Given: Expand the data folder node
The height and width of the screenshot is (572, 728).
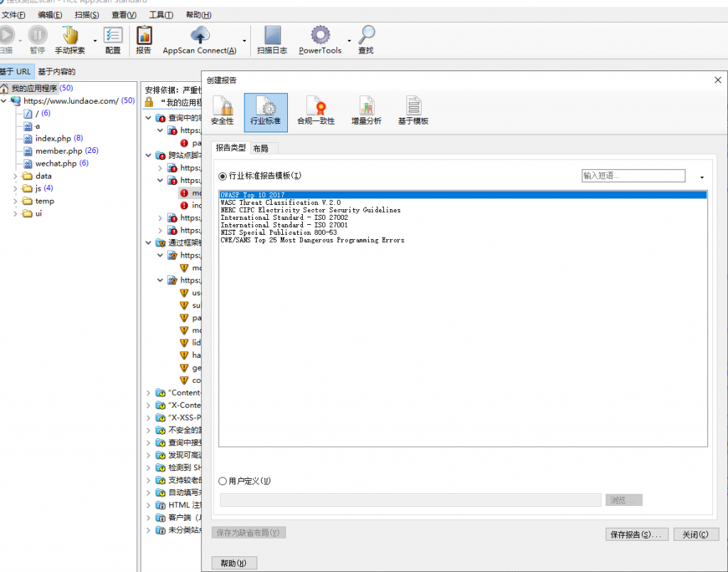Looking at the screenshot, I should click(x=16, y=176).
